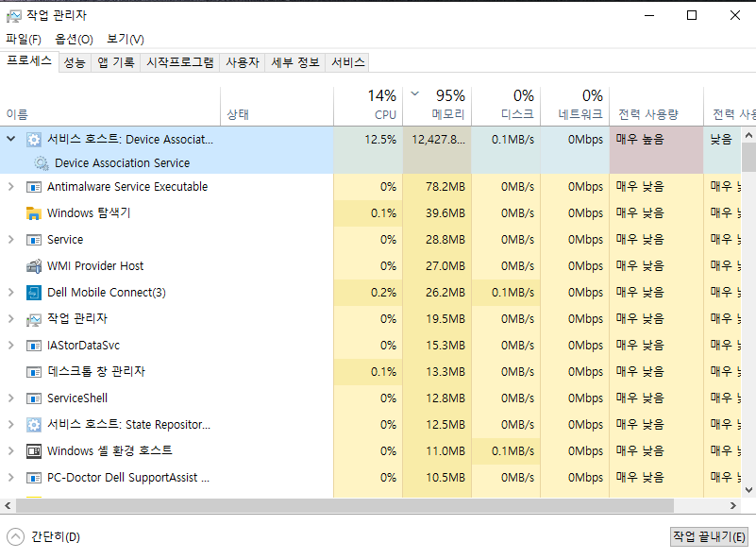The width and height of the screenshot is (756, 559).
Task: Expand Dell Mobile Connect(3)
Action: tap(11, 293)
